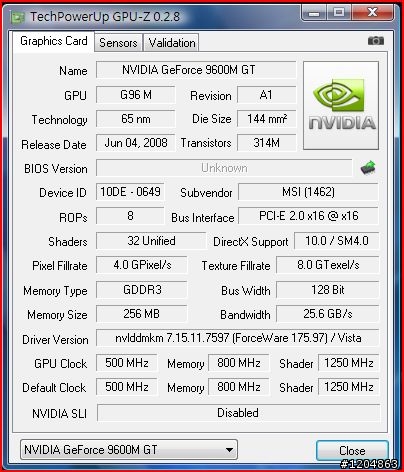Click the Memory Type value GDDR3
This screenshot has width=404, height=472.
click(142, 290)
